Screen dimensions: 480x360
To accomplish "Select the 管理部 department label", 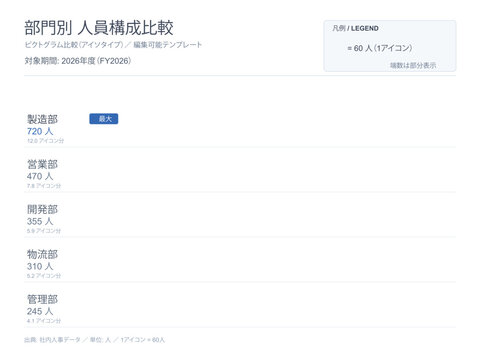I will click(x=42, y=299).
